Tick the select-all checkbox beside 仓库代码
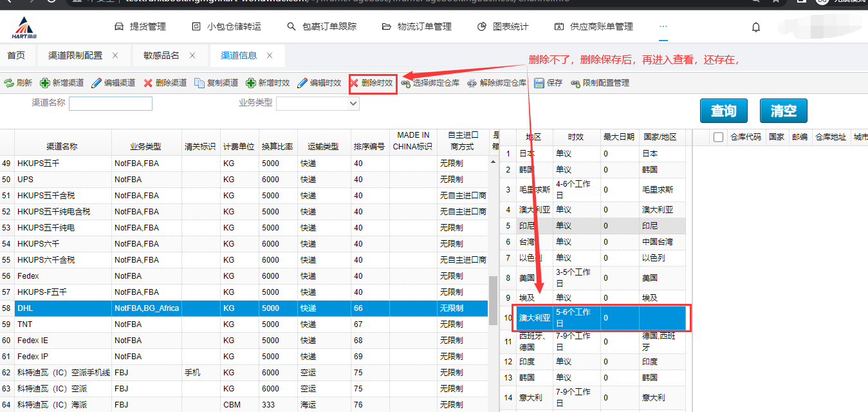Screen dimensions: 868x412 (x=719, y=137)
